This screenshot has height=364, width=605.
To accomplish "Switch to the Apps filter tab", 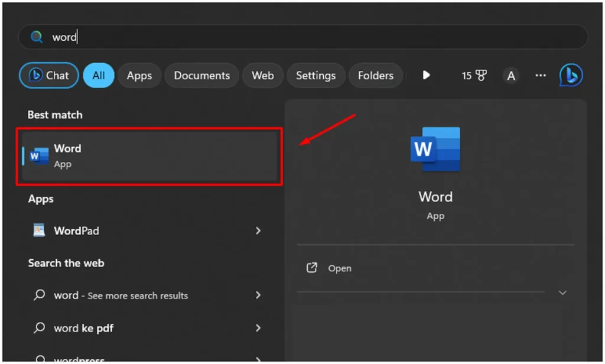I will click(139, 75).
